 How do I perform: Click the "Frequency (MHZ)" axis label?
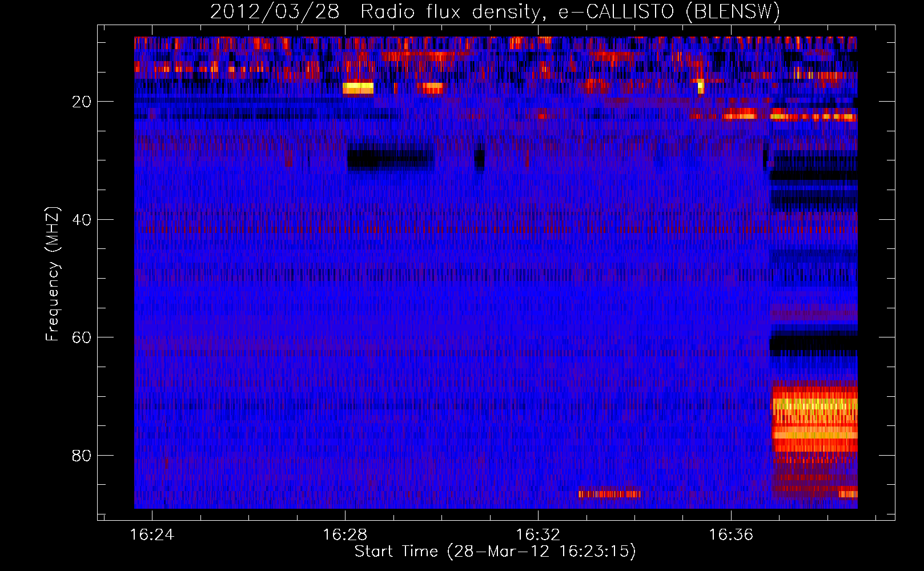point(53,274)
